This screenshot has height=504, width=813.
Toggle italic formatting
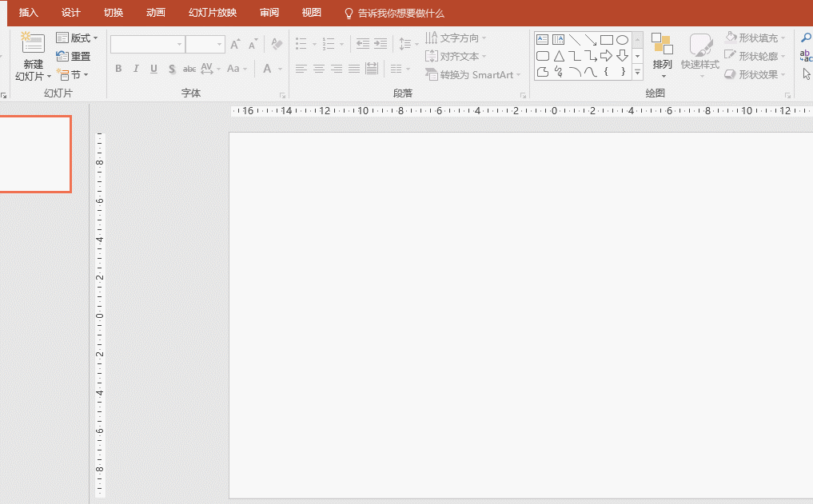(x=136, y=69)
